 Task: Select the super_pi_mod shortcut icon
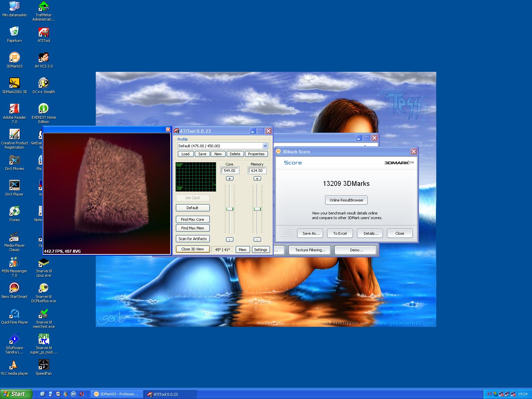[x=44, y=344]
